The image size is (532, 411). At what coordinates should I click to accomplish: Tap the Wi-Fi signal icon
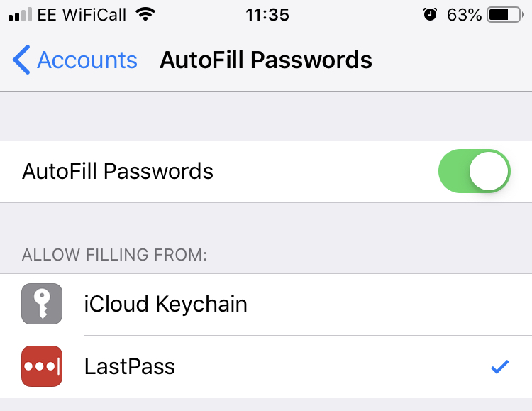coord(145,14)
